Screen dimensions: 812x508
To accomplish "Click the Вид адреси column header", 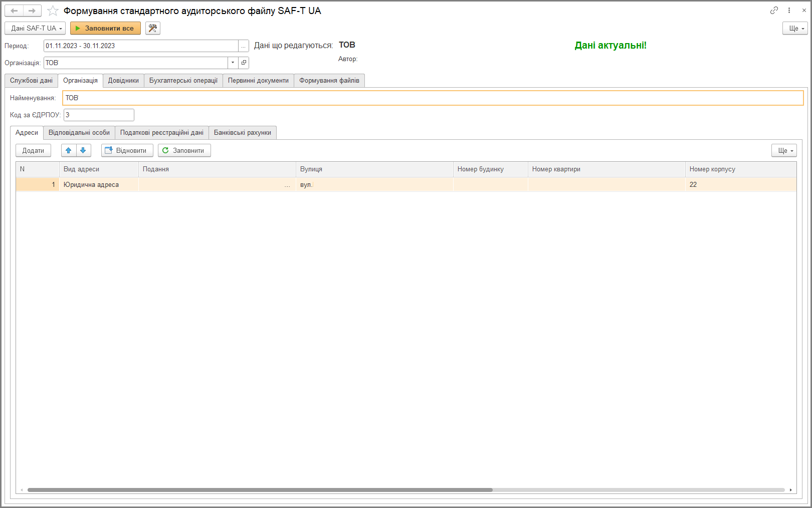I will tap(99, 169).
